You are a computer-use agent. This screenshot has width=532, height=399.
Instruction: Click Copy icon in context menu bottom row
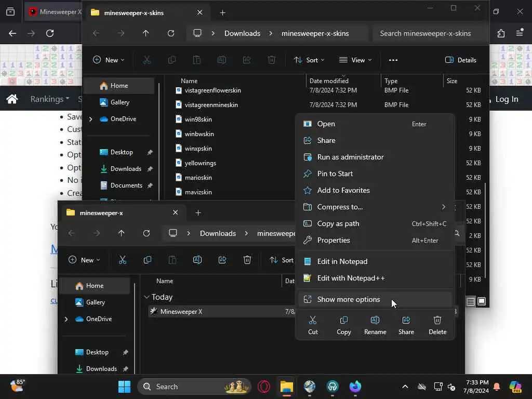click(x=344, y=325)
